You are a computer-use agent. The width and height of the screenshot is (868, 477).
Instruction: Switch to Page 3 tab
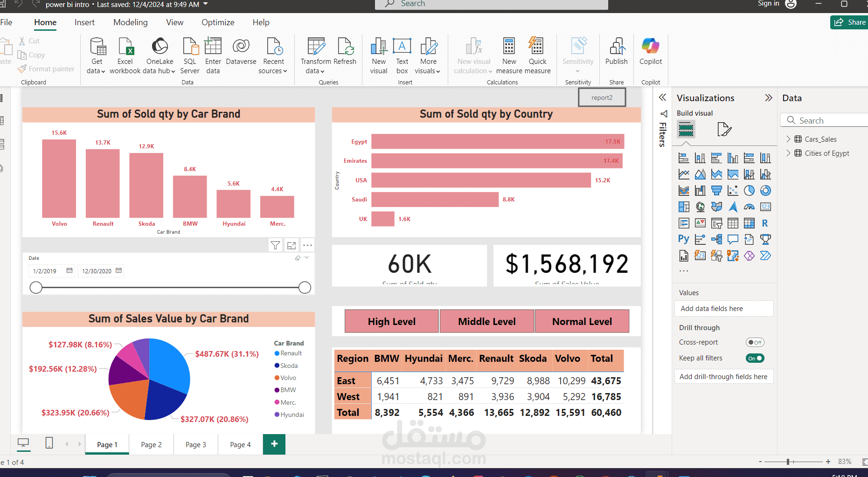[195, 444]
